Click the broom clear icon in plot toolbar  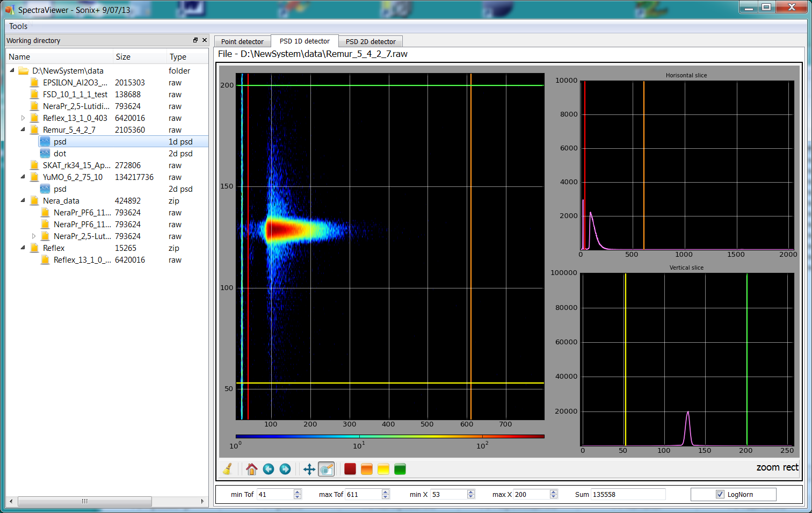coord(228,469)
